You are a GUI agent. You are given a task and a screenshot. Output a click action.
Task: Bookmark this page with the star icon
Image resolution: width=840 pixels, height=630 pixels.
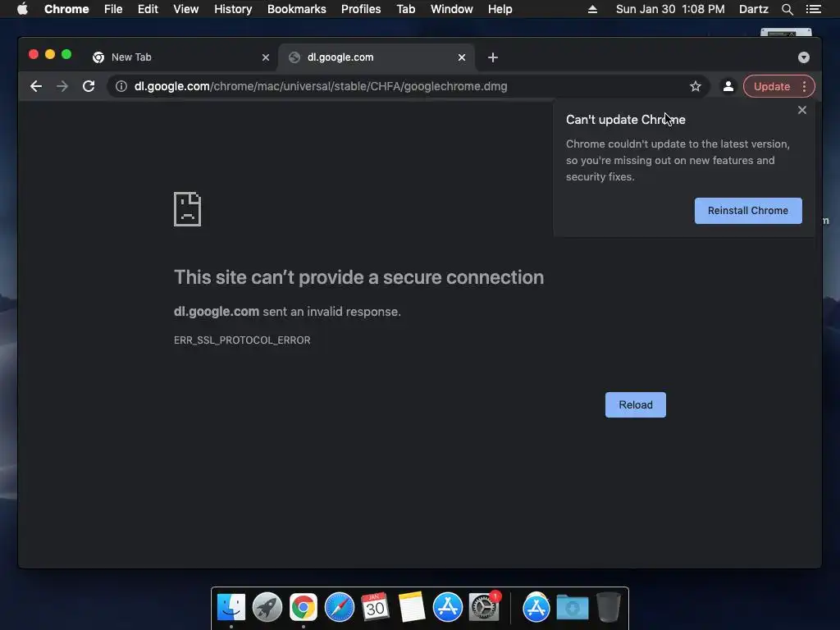(696, 86)
